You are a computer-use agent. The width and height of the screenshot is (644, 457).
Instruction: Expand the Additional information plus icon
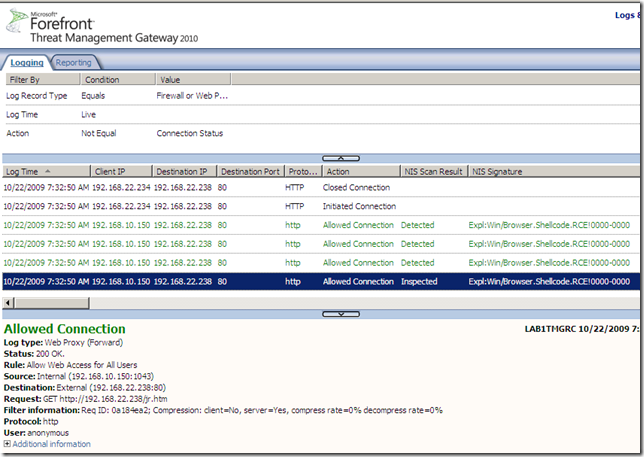coord(7,444)
